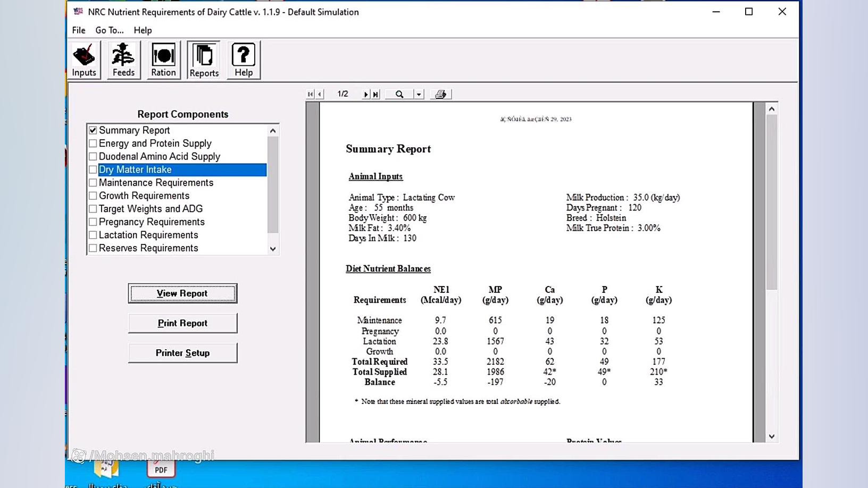Go to next report page
868x488 pixels.
[x=366, y=94]
